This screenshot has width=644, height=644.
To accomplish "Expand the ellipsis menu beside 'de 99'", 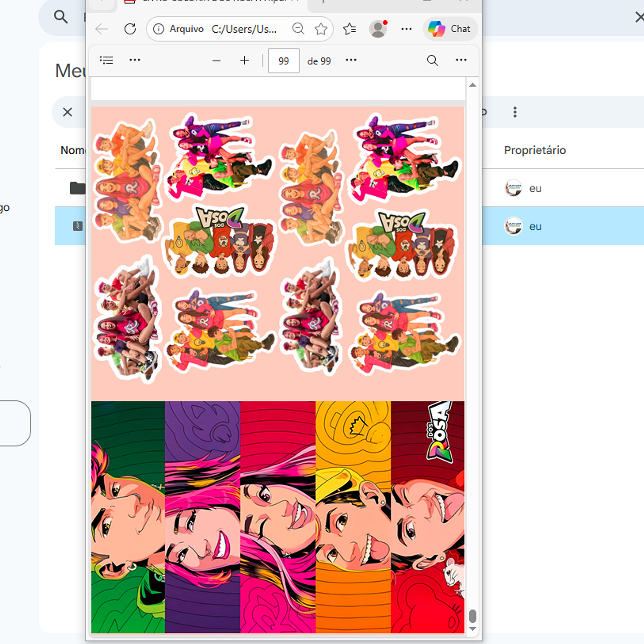I will tap(351, 60).
